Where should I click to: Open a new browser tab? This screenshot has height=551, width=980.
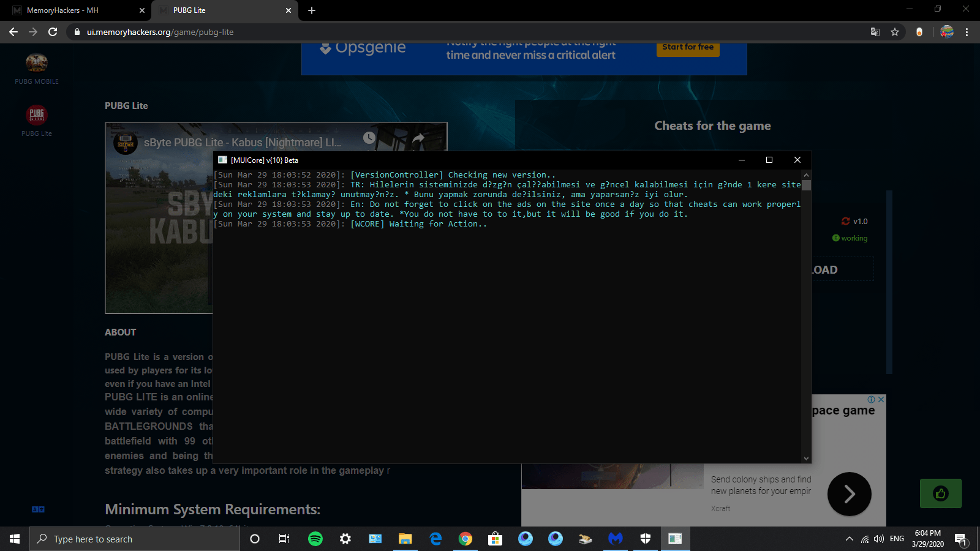click(x=312, y=10)
